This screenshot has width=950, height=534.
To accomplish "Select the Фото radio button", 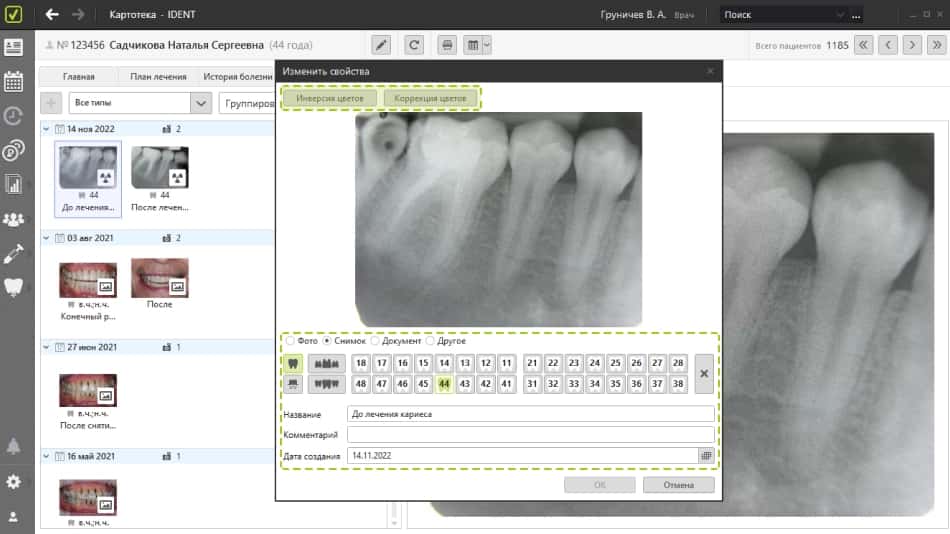I will pyautogui.click(x=291, y=341).
